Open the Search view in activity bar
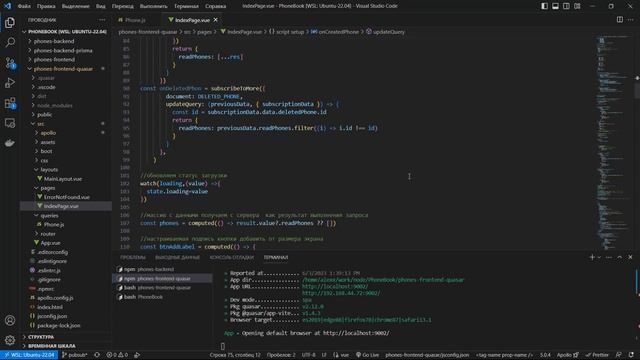The width and height of the screenshot is (640, 360). [x=10, y=42]
